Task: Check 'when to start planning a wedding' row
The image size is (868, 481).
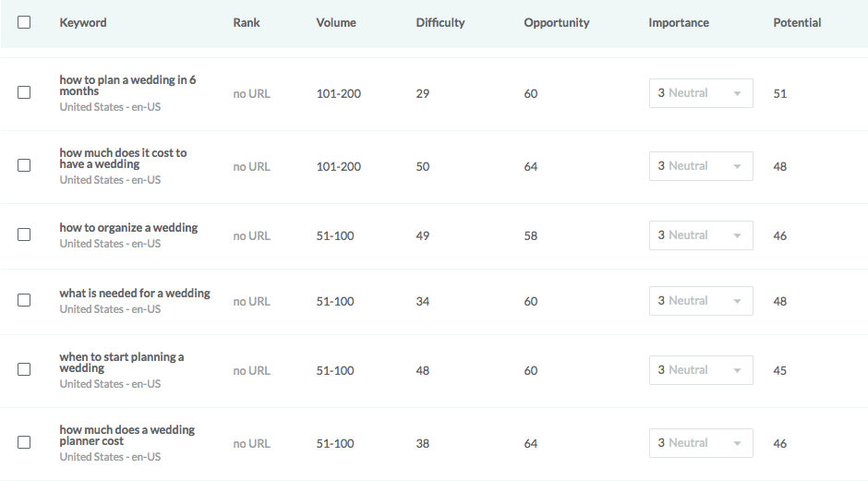Action: (x=24, y=369)
